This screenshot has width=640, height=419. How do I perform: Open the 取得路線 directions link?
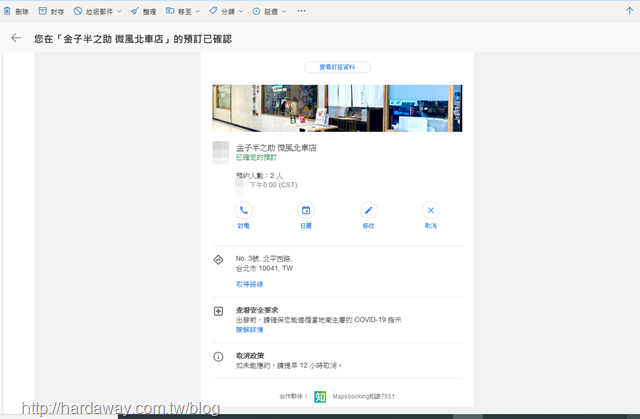click(x=249, y=284)
